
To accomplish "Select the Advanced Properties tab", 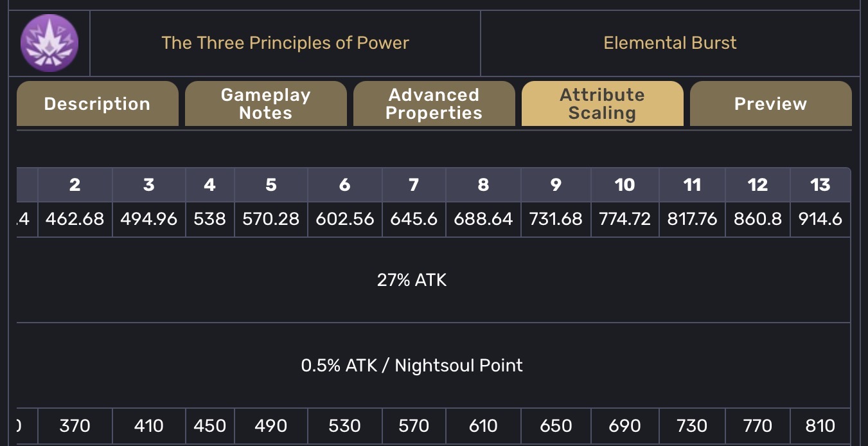I will point(434,103).
